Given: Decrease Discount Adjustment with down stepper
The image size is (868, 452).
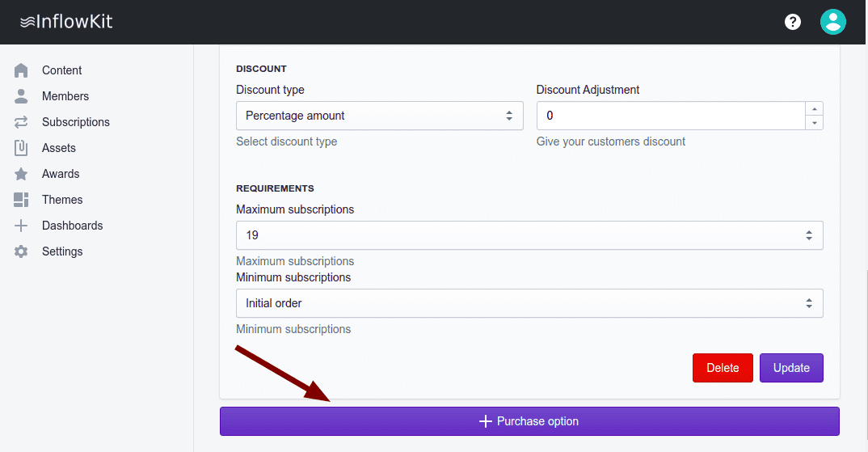Looking at the screenshot, I should pyautogui.click(x=814, y=123).
